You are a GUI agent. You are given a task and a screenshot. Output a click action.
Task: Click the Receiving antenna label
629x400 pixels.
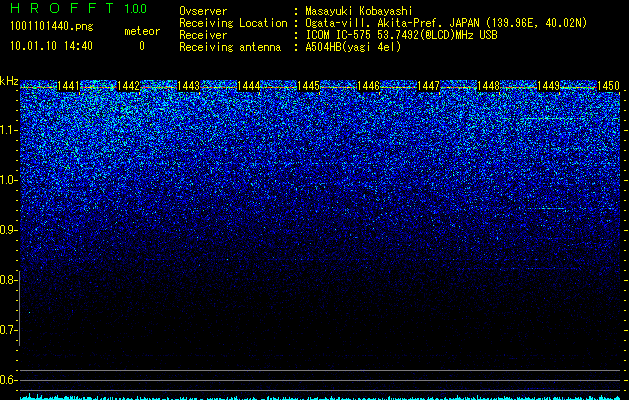pos(230,47)
